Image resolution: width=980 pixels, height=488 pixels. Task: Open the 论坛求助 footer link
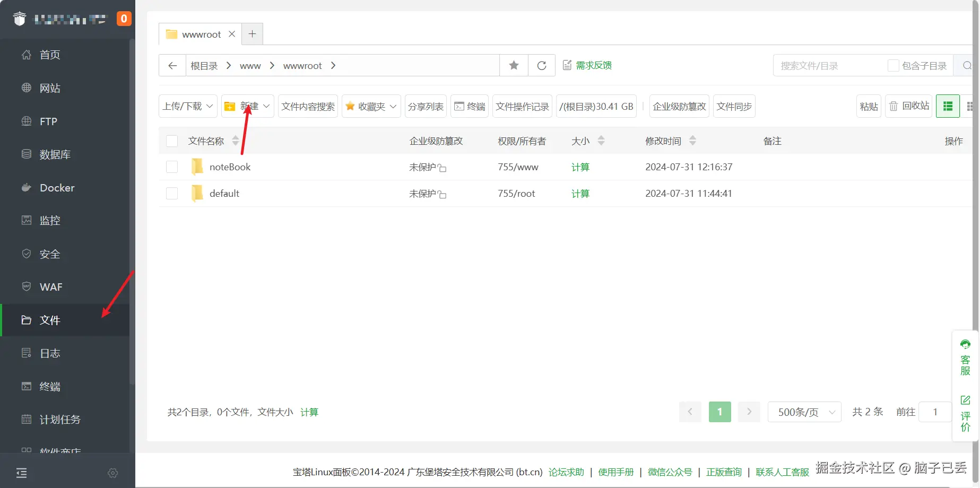click(x=566, y=472)
